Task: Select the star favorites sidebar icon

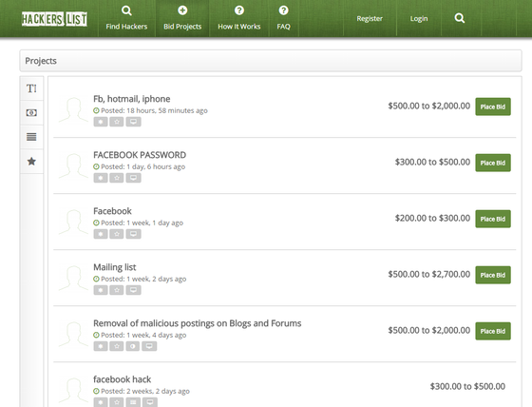Action: pyautogui.click(x=31, y=162)
